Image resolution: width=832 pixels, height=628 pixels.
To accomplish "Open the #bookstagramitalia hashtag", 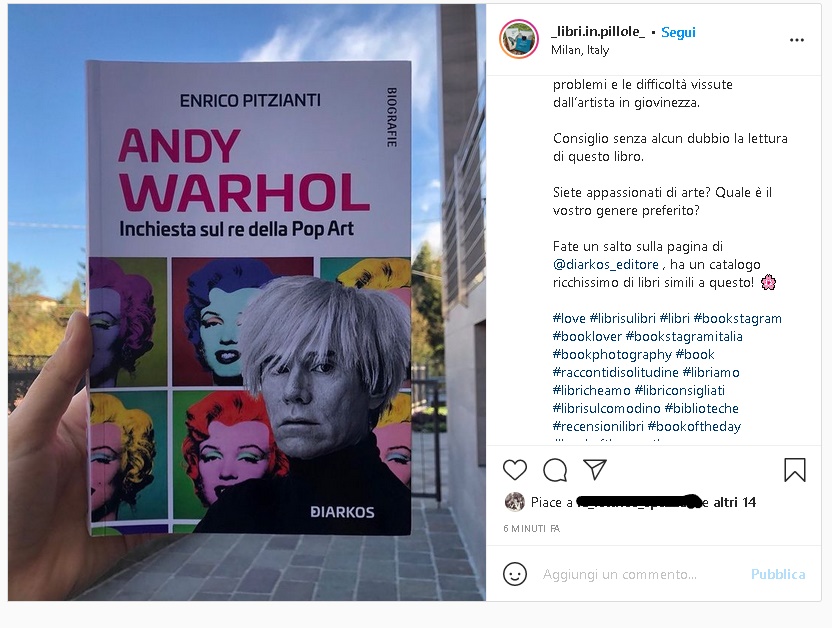I will tap(684, 336).
